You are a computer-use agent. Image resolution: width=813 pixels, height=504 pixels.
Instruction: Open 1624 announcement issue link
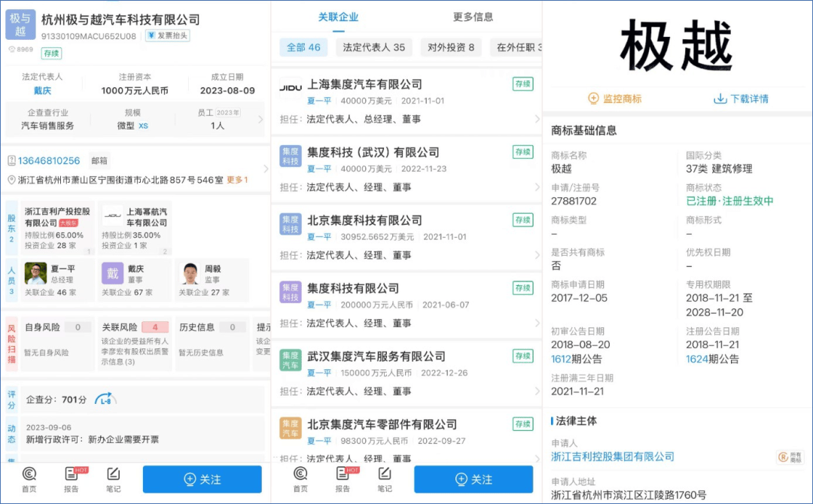(696, 359)
